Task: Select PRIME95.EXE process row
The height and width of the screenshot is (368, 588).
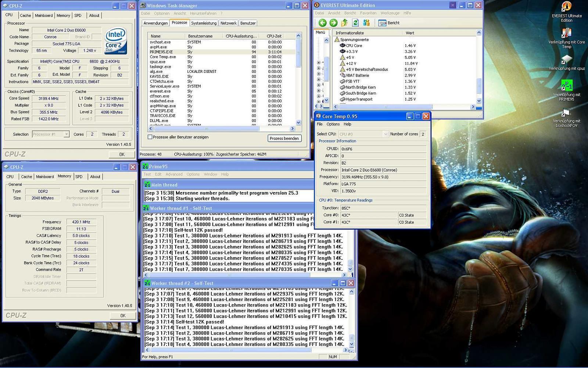Action: [222, 52]
